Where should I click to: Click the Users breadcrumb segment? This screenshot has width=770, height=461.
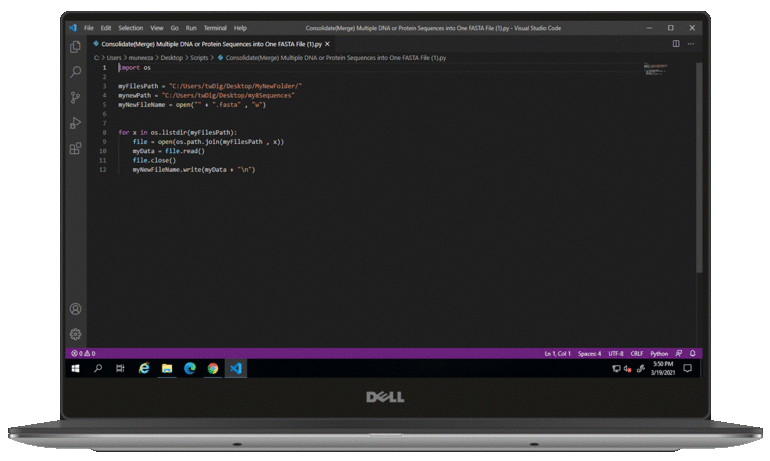114,57
